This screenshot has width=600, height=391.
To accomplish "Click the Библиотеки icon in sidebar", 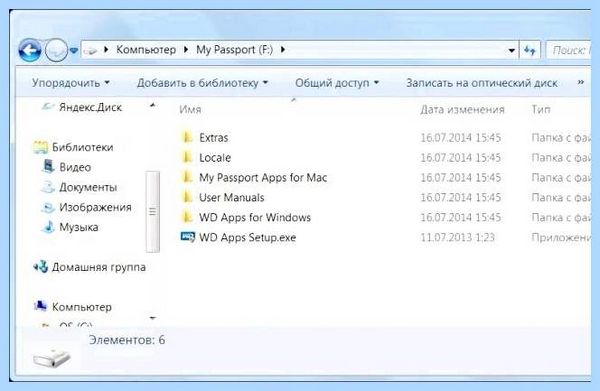I will [41, 147].
